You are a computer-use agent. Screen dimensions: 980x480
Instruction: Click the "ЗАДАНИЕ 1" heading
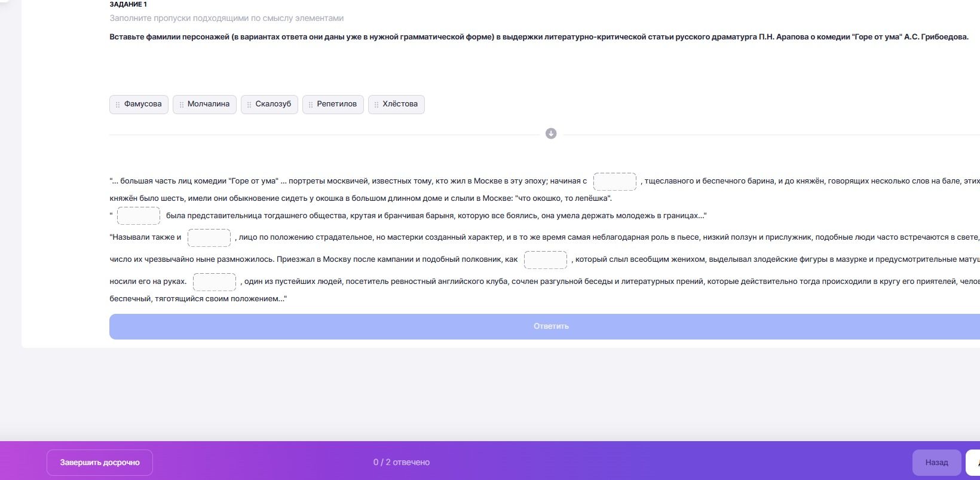click(128, 4)
